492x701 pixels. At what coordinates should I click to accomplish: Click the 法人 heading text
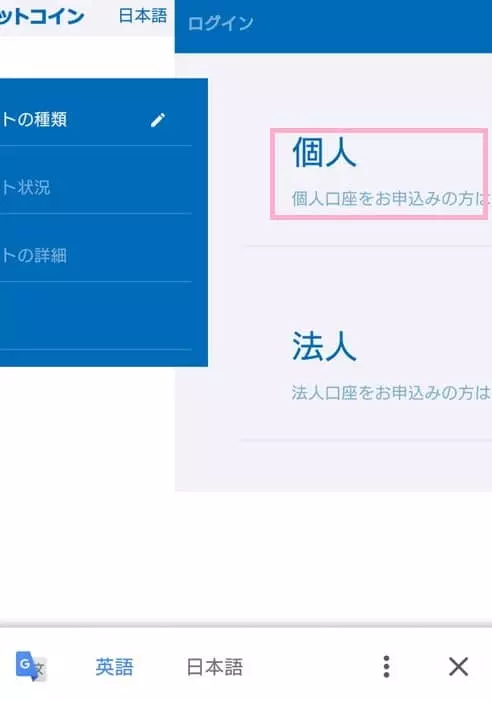pyautogui.click(x=324, y=346)
